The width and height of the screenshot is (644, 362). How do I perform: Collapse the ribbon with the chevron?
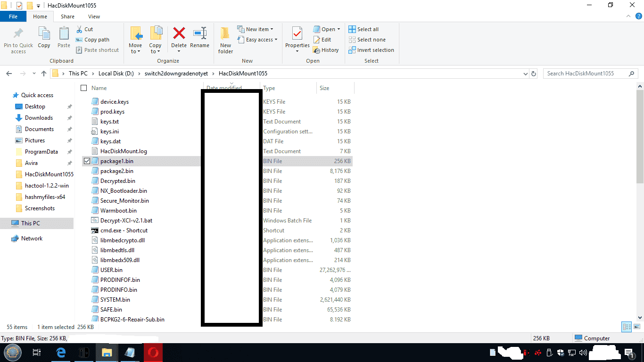629,16
